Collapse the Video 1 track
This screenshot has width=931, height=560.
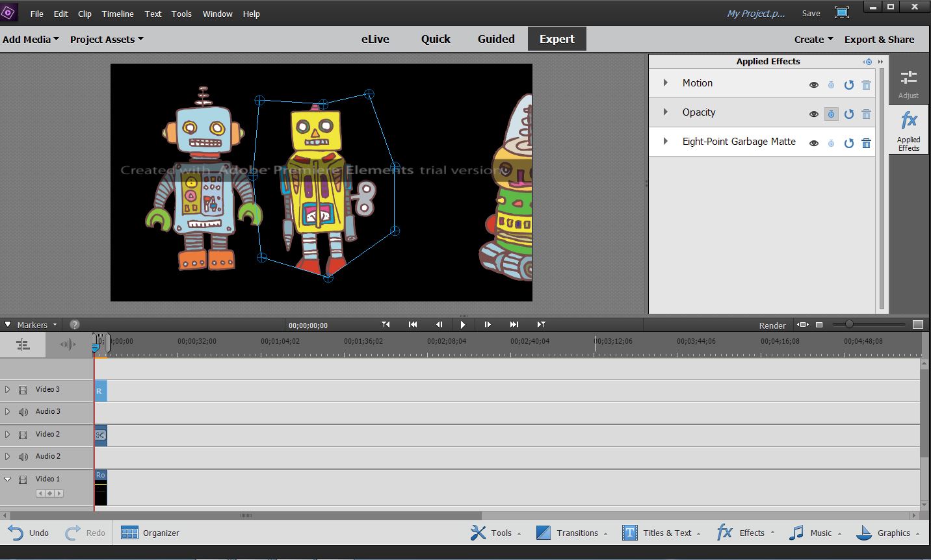click(x=7, y=479)
